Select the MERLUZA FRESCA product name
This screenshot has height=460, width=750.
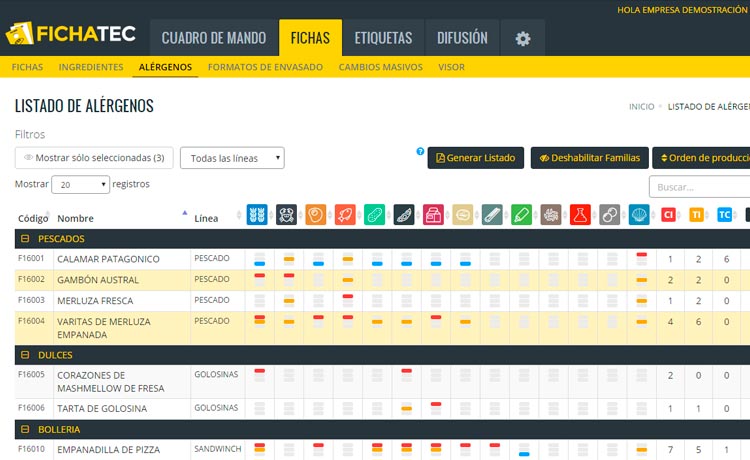click(x=95, y=301)
